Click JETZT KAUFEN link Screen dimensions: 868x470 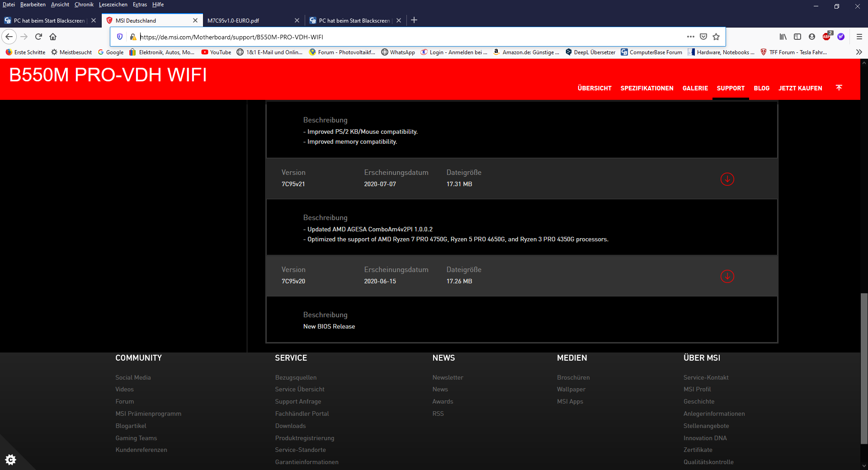point(800,88)
